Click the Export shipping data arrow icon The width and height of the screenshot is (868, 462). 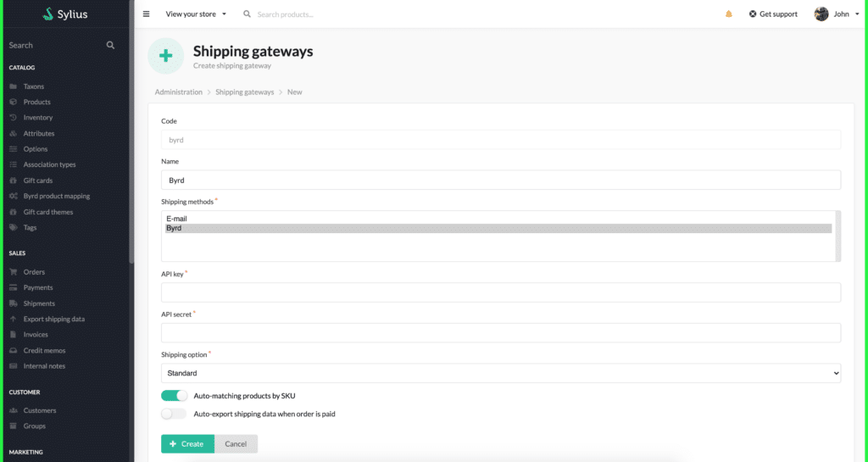point(14,319)
